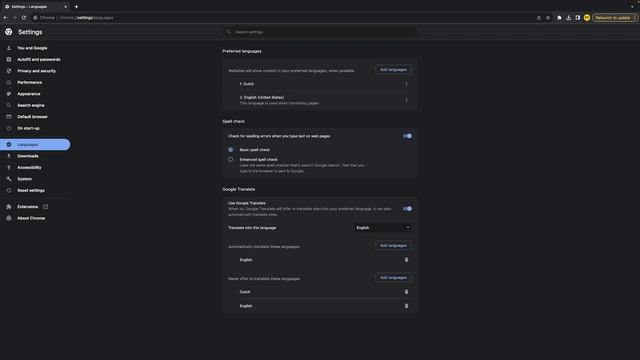Viewport: 640px width, 360px height.
Task: Open the Extensions puzzle icon in toolbar
Action: point(559,18)
